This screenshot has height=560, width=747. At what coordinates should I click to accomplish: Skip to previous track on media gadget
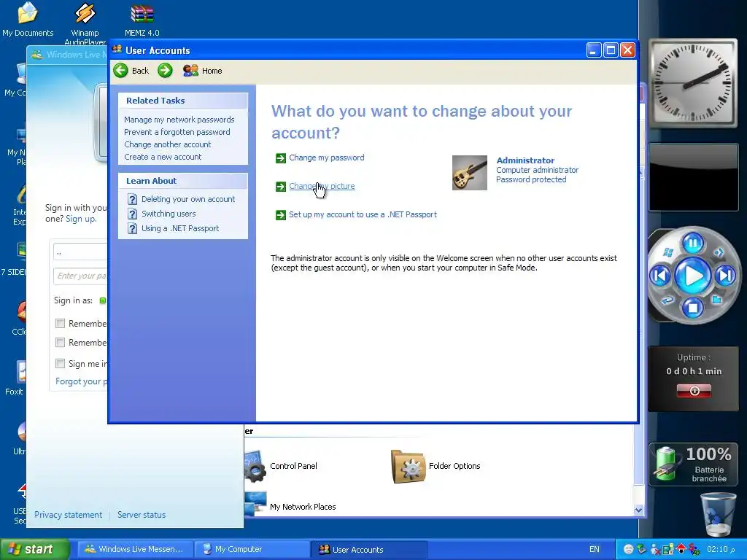tap(661, 276)
